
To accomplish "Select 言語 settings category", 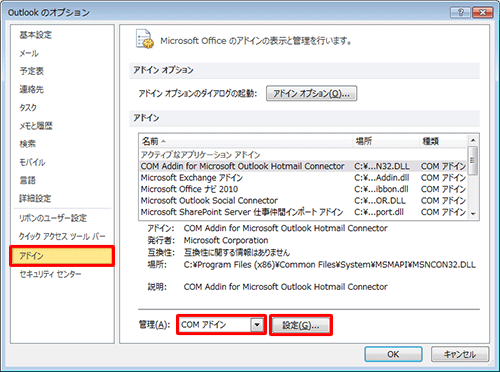I will pyautogui.click(x=27, y=180).
